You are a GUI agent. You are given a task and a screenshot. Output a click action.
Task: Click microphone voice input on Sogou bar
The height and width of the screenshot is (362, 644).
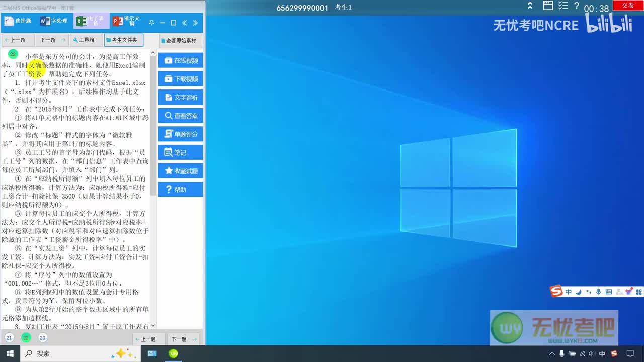[599, 292]
